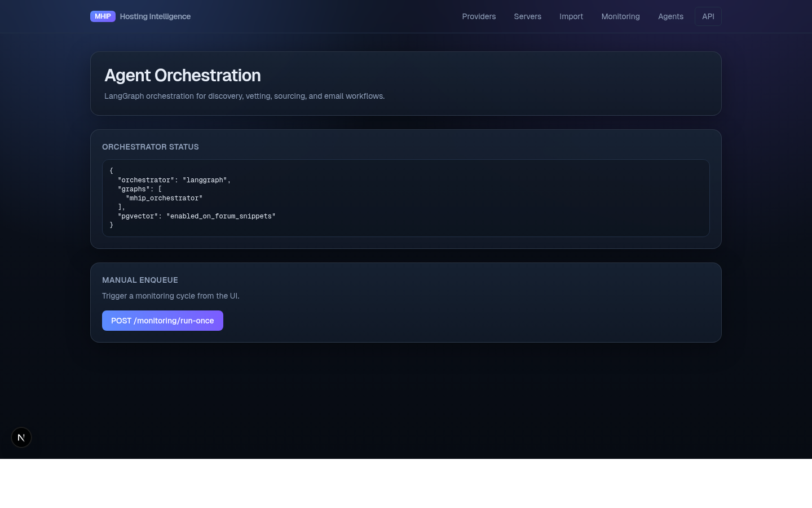
Task: Open the Import section
Action: [571, 16]
